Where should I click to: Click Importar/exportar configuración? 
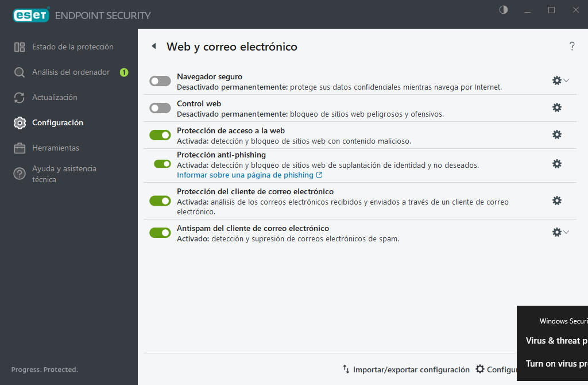pyautogui.click(x=411, y=369)
